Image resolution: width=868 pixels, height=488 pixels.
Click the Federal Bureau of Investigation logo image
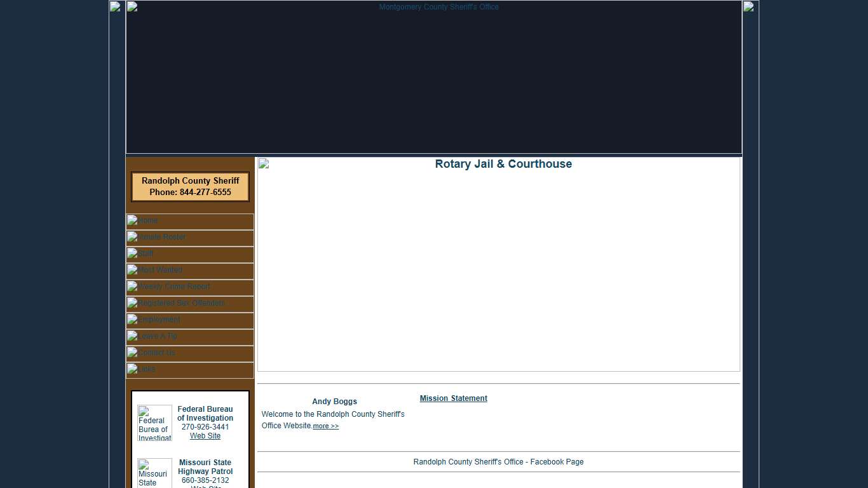(154, 423)
